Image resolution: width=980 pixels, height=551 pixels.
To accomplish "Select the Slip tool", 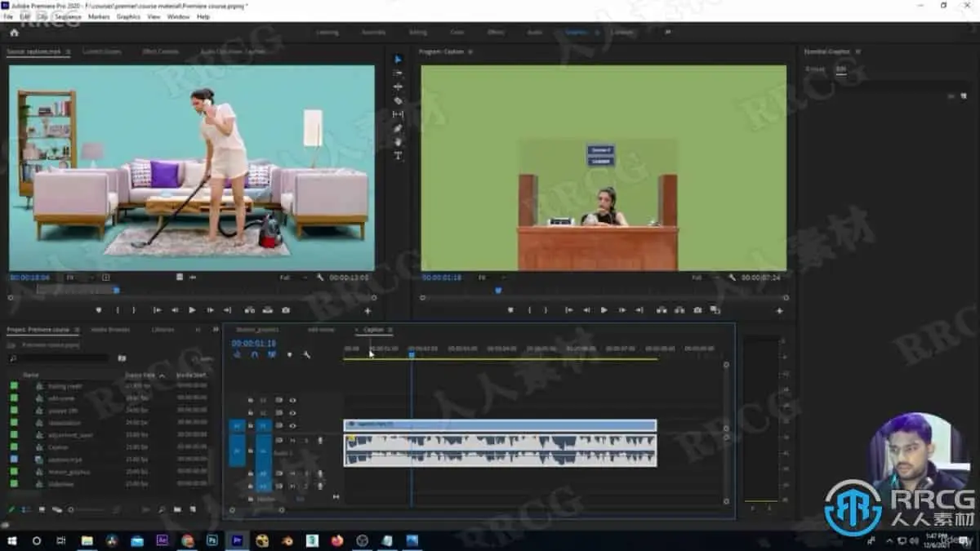I will (x=399, y=114).
